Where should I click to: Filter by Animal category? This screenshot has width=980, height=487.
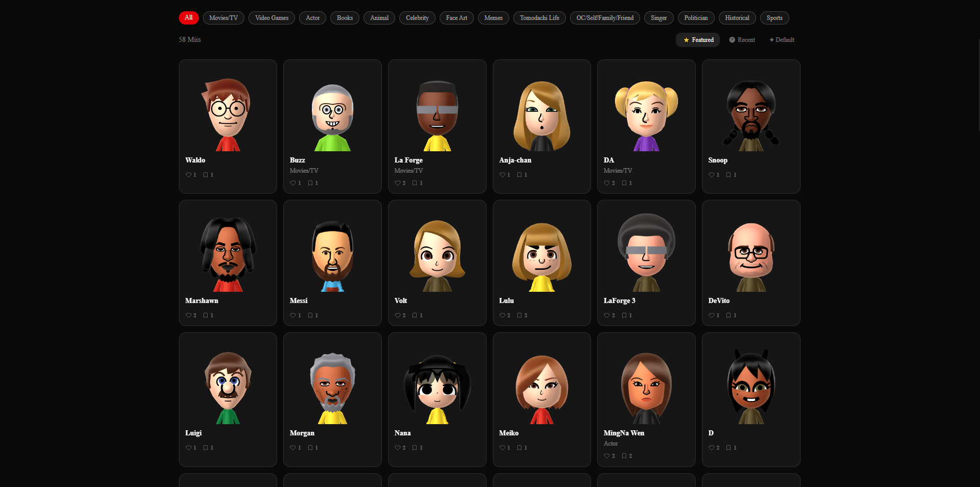click(379, 18)
